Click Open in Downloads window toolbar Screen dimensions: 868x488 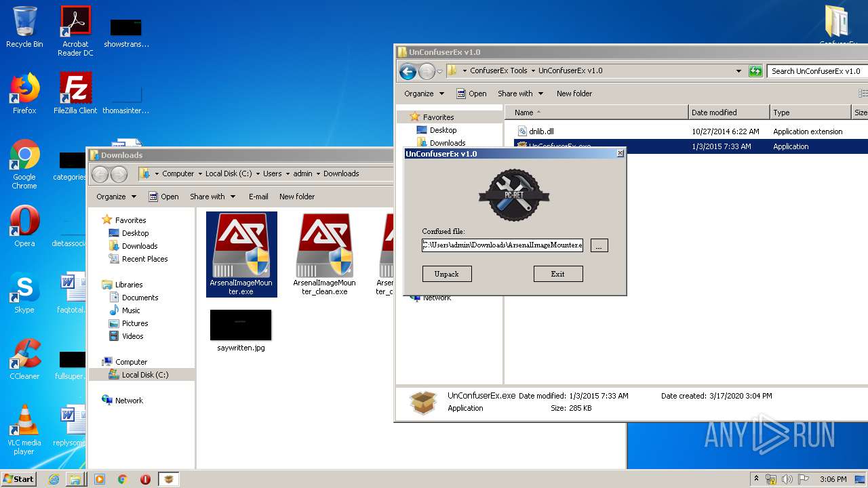(163, 197)
